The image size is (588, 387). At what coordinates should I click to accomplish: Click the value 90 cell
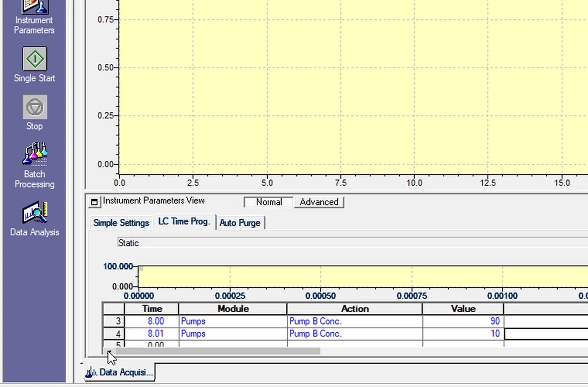click(463, 321)
